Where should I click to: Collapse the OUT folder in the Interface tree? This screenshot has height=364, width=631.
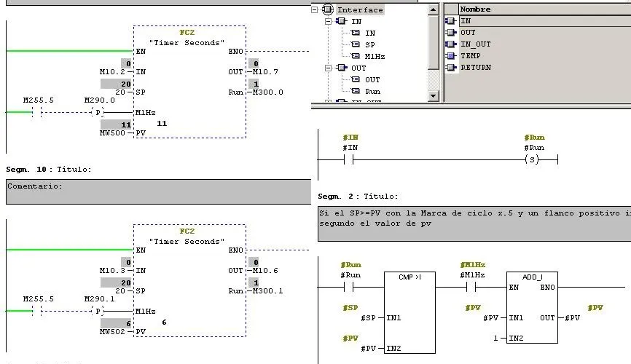pyautogui.click(x=329, y=68)
